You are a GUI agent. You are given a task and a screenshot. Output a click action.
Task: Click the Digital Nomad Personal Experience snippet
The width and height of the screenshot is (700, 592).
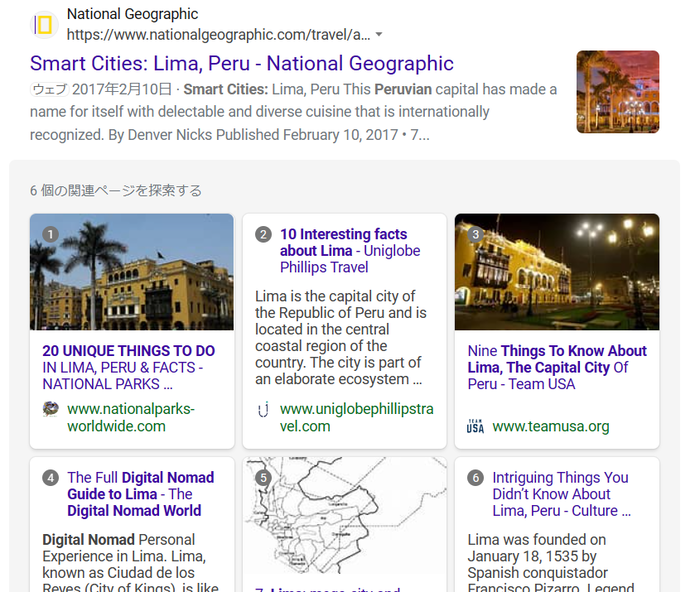(130, 563)
